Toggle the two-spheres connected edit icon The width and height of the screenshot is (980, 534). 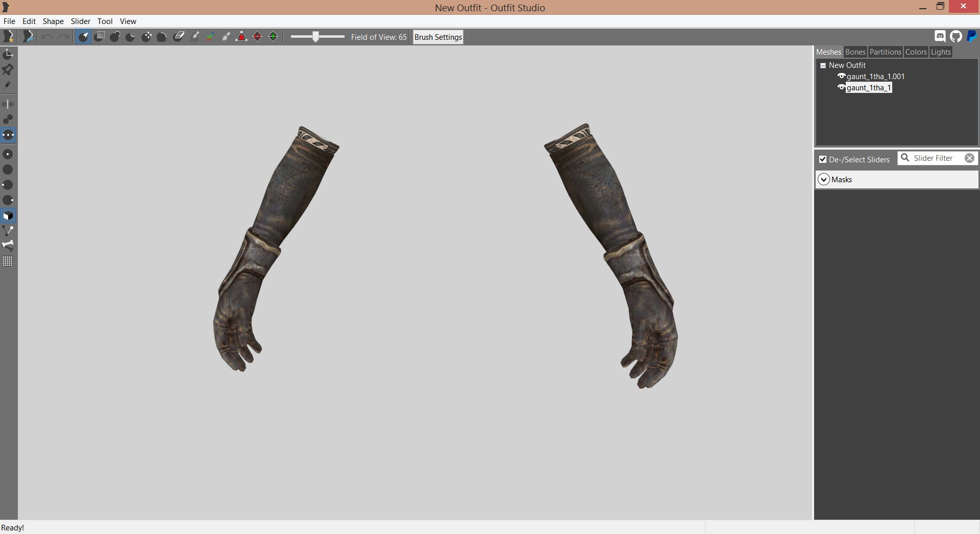click(8, 119)
